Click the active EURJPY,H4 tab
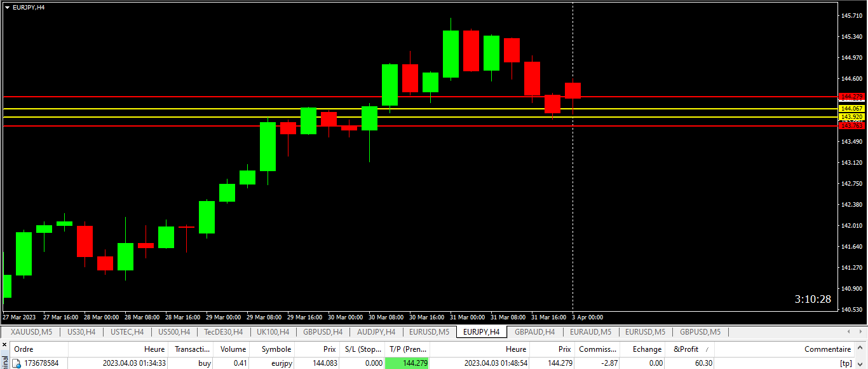Screen dimensions: 868x369 (x=481, y=331)
